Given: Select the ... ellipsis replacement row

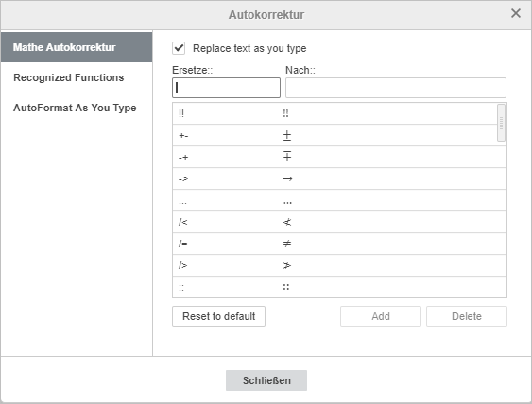Looking at the screenshot, I should tap(339, 200).
